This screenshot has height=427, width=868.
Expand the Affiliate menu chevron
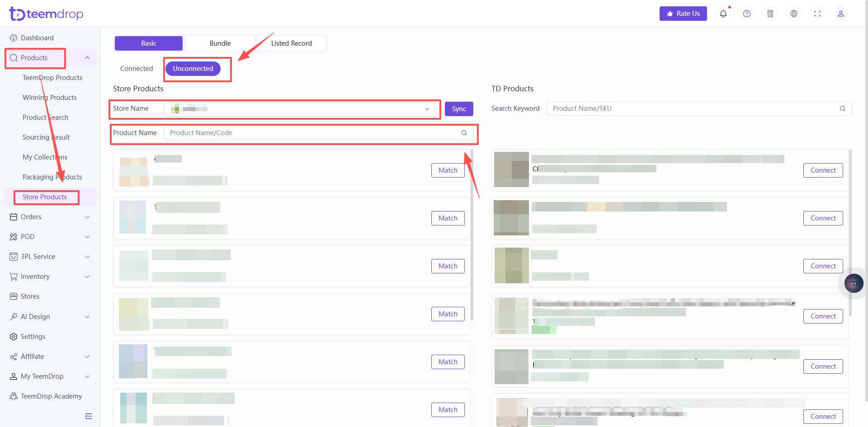(x=87, y=357)
